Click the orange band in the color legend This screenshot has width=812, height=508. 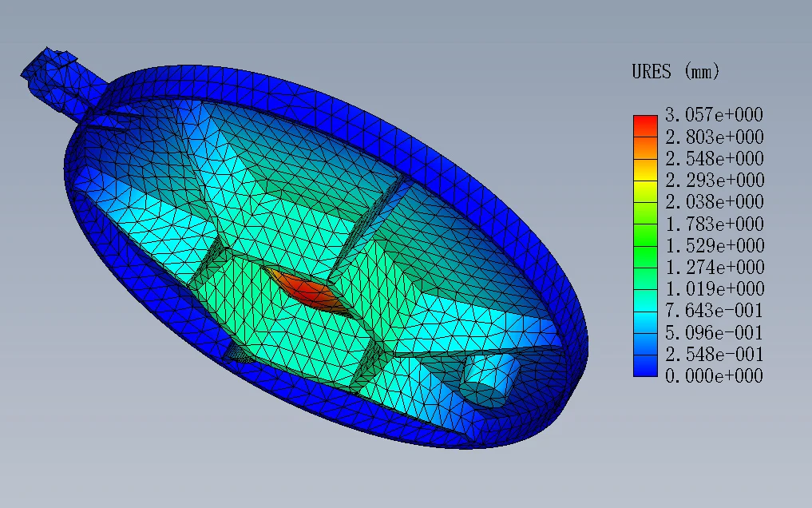click(645, 148)
